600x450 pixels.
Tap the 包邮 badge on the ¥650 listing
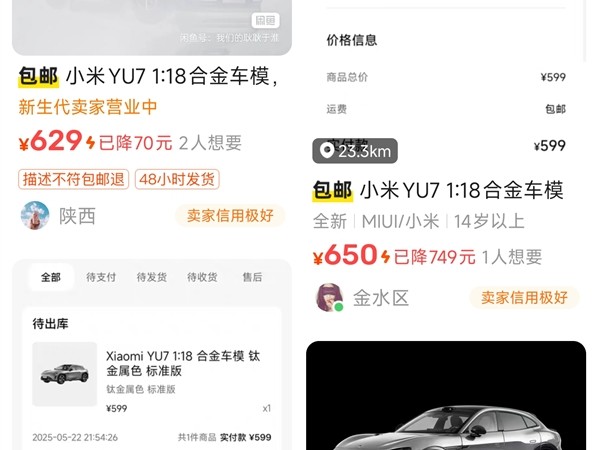333,190
